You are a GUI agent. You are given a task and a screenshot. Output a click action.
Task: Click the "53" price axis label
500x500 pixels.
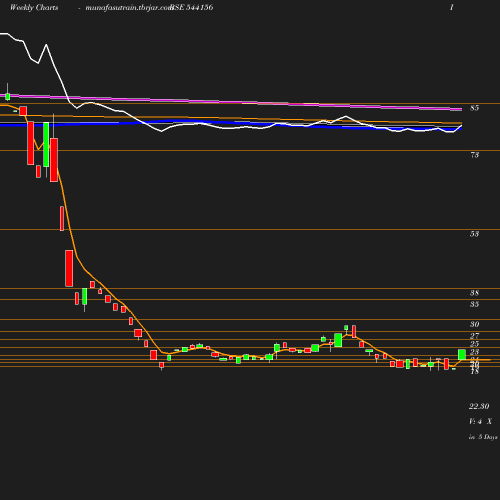[x=474, y=234]
